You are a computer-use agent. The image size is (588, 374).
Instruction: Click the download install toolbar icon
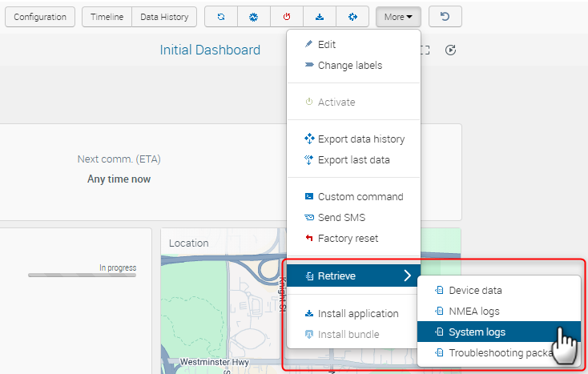click(320, 17)
